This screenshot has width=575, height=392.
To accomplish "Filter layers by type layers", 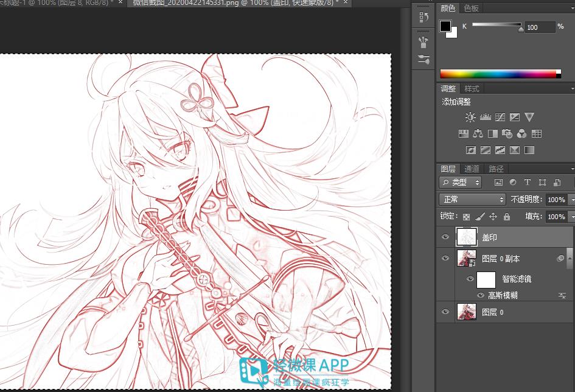I will [528, 182].
